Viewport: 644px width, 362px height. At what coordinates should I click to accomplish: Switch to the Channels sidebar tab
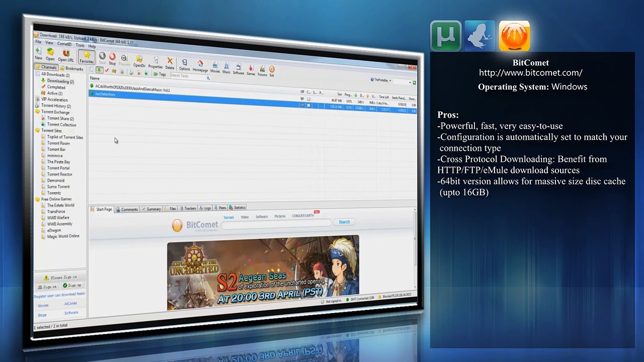click(46, 67)
